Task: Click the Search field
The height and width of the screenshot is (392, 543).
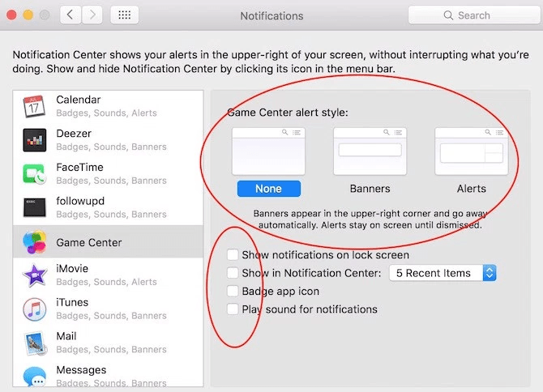Action: click(x=472, y=15)
